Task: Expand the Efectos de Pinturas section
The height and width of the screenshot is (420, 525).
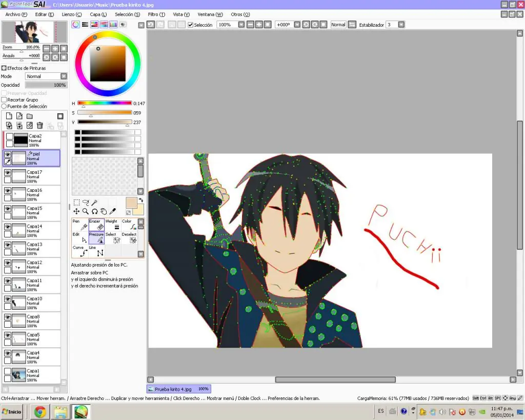Action: [4, 68]
